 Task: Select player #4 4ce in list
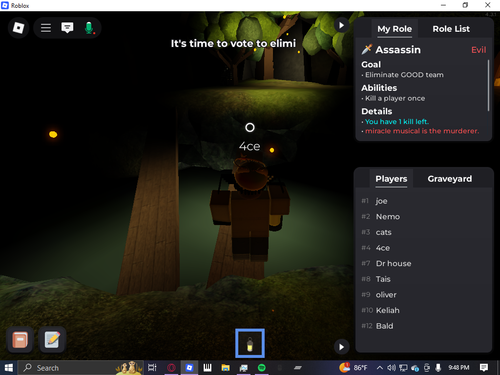tap(423, 248)
